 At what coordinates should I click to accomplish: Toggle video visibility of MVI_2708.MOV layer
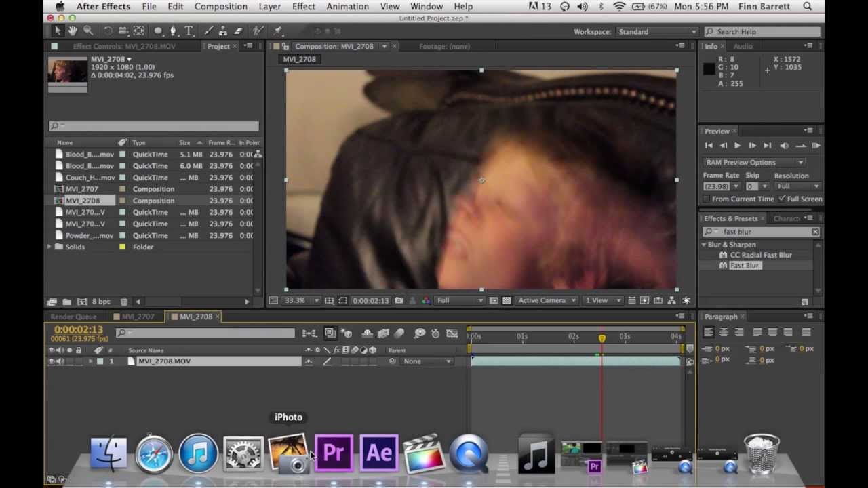point(51,361)
